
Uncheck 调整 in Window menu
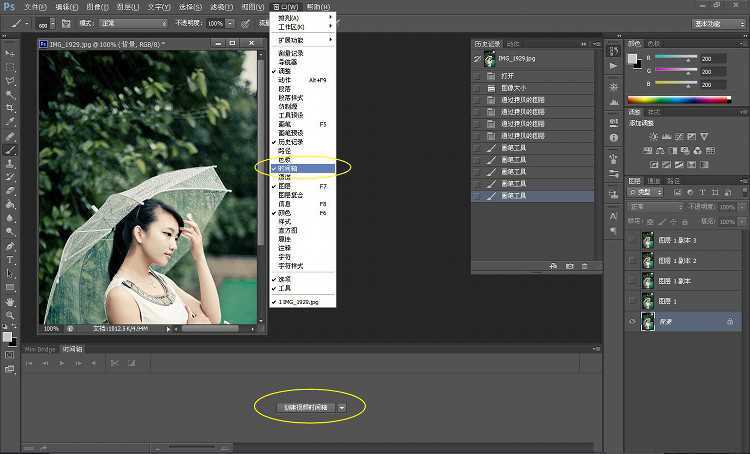pos(284,71)
